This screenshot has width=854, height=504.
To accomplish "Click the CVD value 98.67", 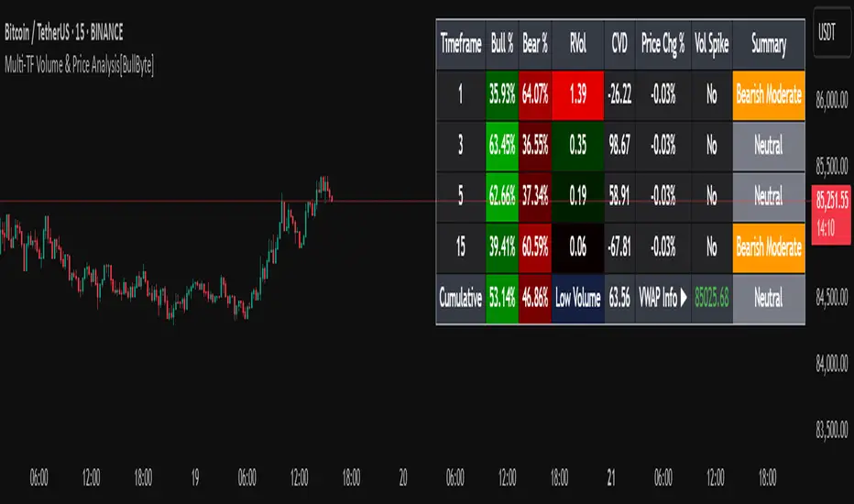I will (x=619, y=146).
